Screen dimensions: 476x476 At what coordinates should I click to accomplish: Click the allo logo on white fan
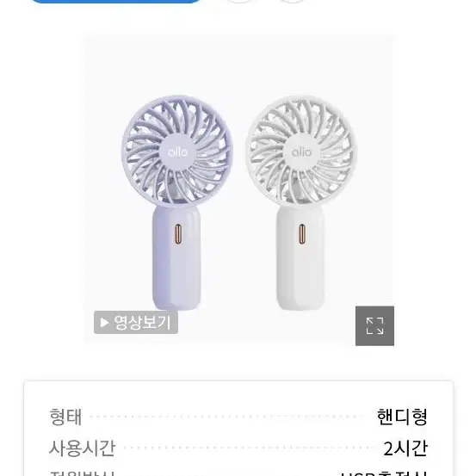click(301, 151)
